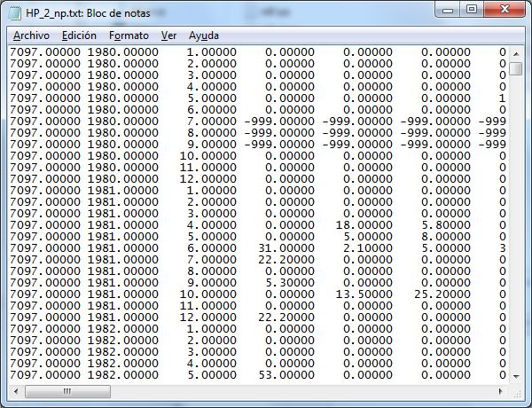Screen dimensions: 532x408
Task: Click the vertical scrollbar thumb
Action: (516, 68)
